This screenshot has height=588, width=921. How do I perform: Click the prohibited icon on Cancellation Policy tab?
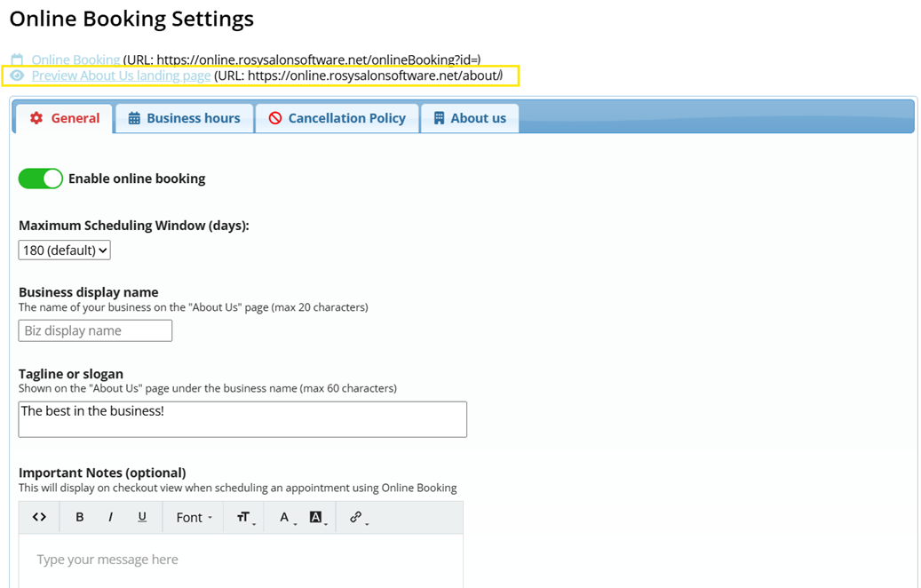coord(275,118)
